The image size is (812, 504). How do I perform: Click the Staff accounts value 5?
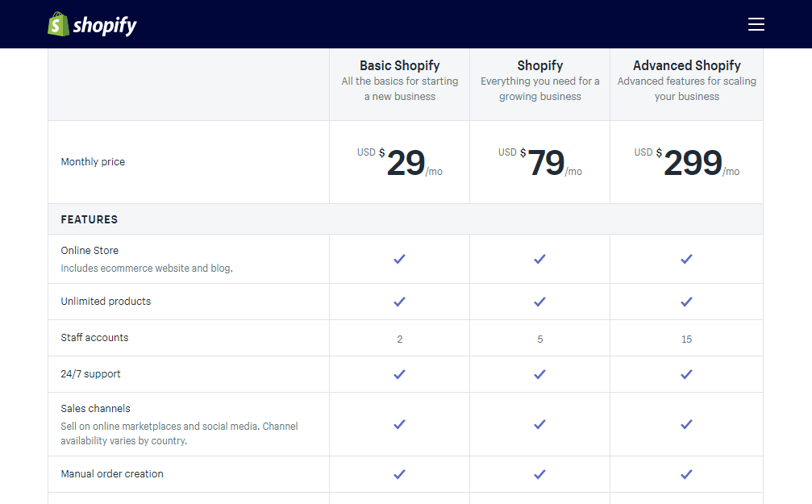coord(539,338)
